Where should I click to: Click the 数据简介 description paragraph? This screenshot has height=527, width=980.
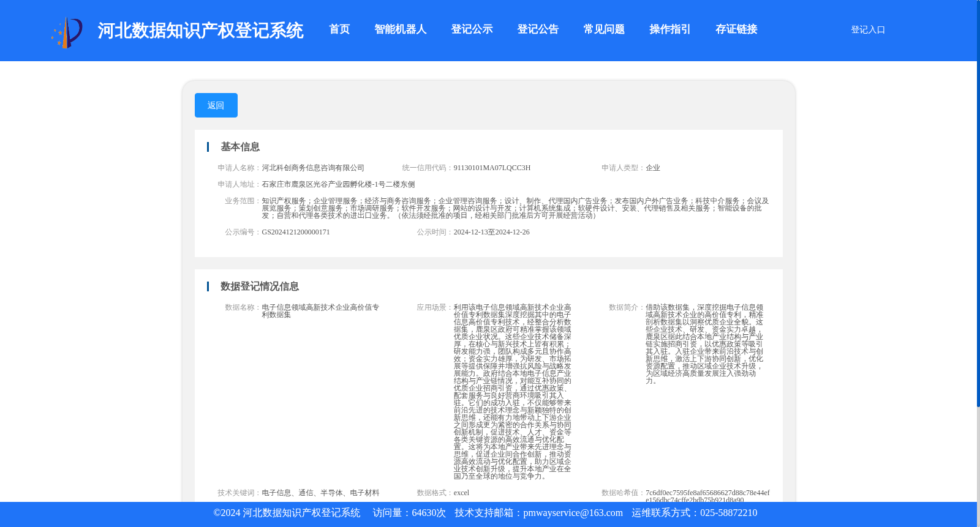point(704,344)
